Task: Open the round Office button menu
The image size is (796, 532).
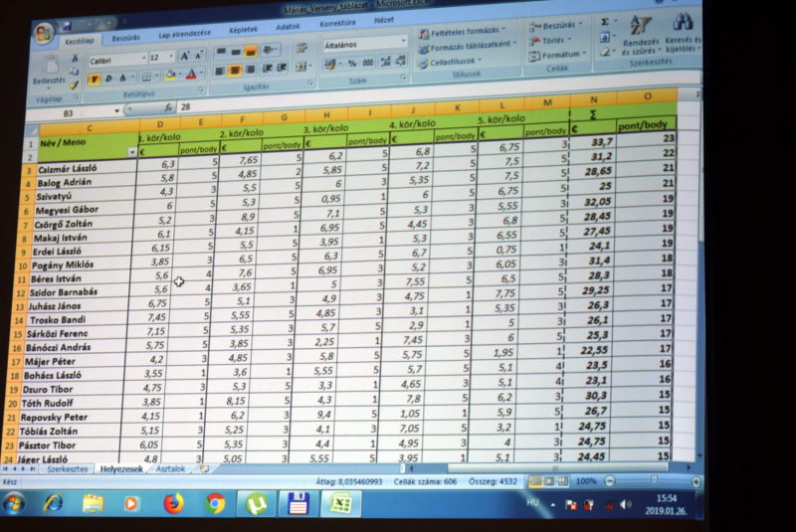Action: point(43,34)
